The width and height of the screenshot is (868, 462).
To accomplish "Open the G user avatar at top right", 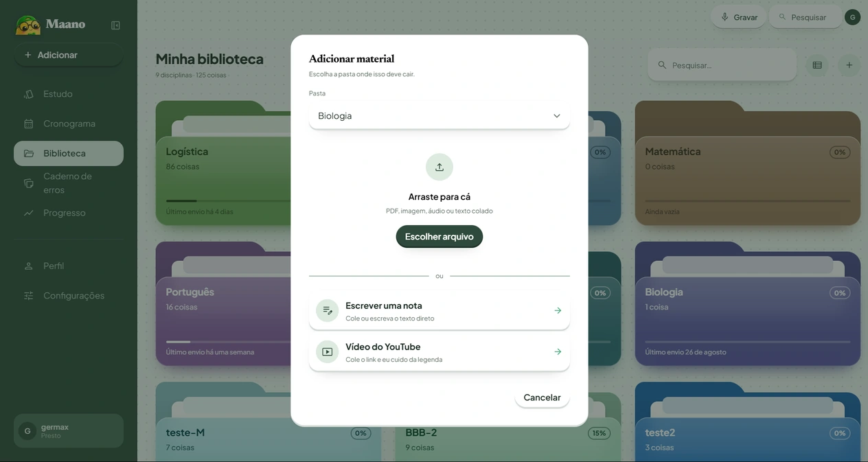I will click(x=852, y=17).
